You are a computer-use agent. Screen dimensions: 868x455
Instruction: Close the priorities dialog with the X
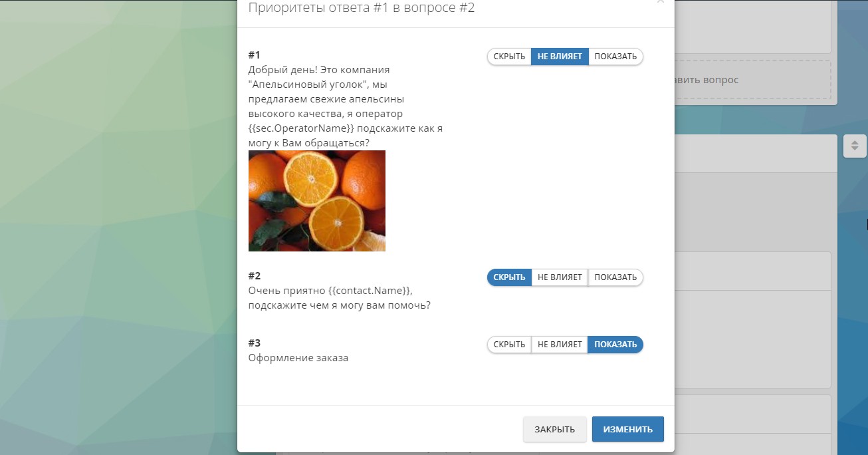click(x=660, y=2)
